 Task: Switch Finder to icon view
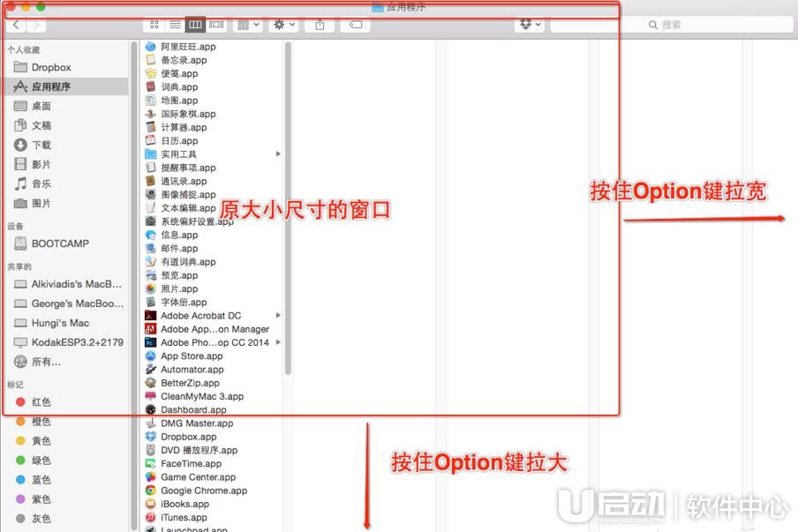click(x=154, y=25)
